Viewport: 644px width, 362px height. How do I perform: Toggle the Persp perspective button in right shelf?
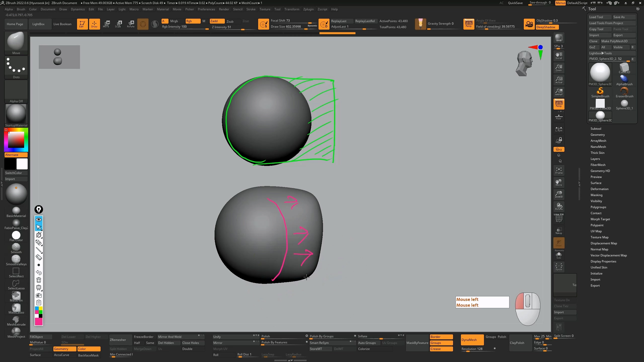(x=559, y=104)
